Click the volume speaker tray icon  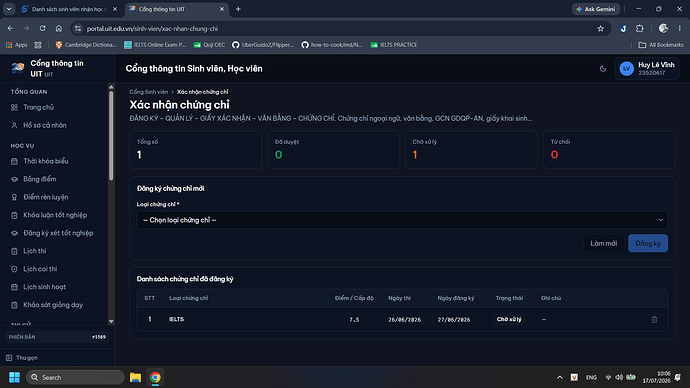619,377
